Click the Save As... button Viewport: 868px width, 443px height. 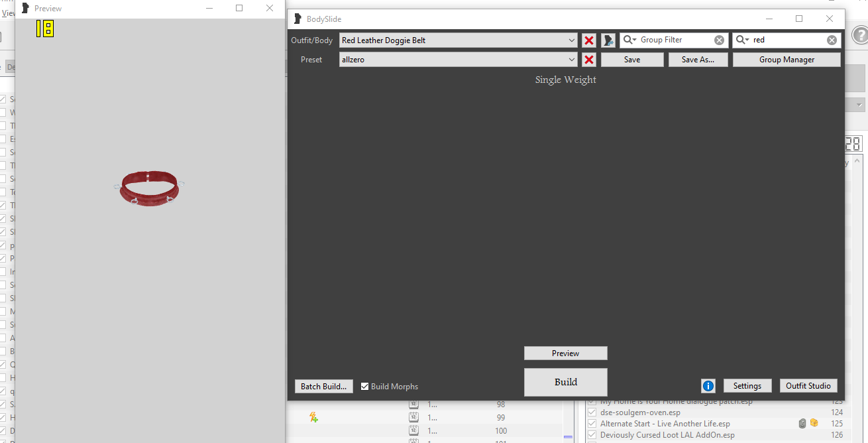coord(698,60)
